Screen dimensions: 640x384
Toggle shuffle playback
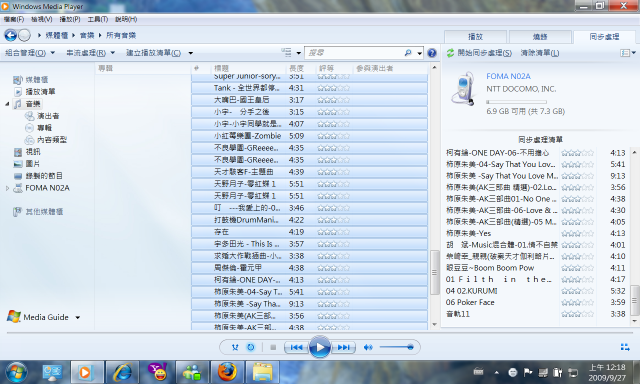click(x=235, y=347)
